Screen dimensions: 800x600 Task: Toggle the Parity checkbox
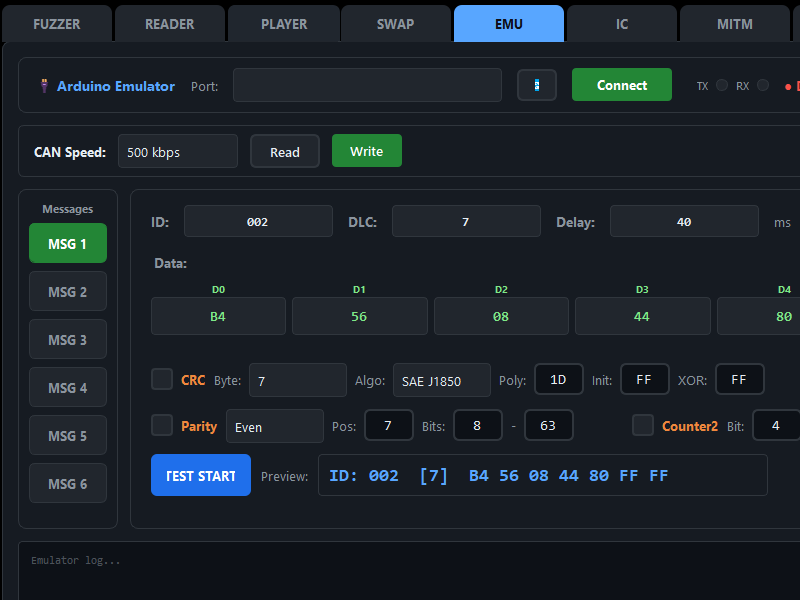162,425
